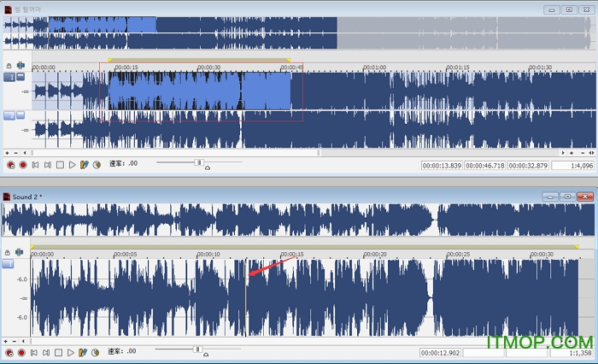This screenshot has height=364, width=598.
Task: Go to End in upper window transport
Action: pyautogui.click(x=47, y=165)
